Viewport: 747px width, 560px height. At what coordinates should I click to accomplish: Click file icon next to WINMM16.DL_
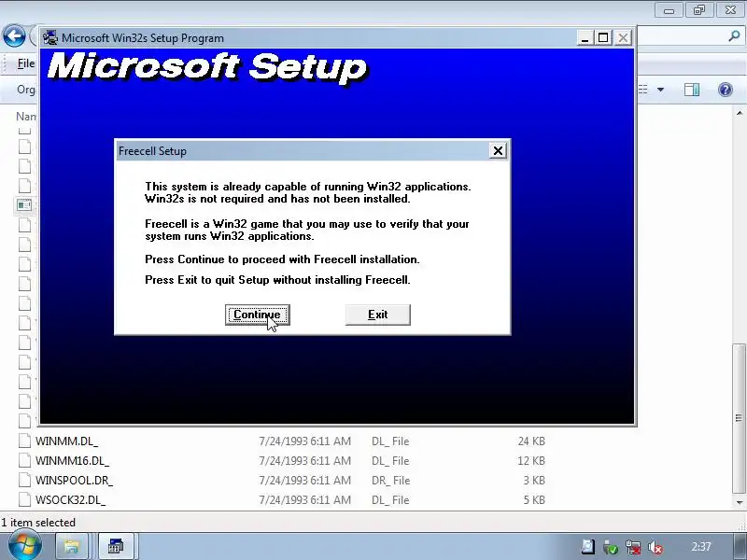click(24, 460)
